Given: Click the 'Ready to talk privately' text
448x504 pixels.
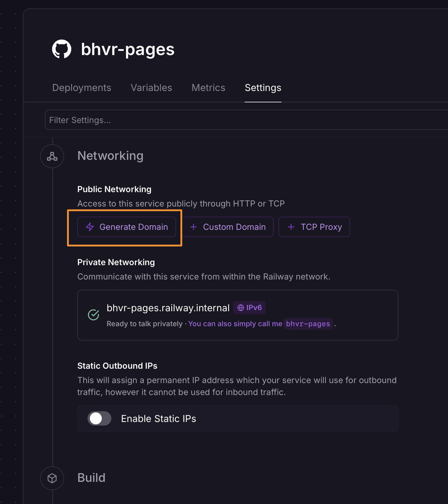Looking at the screenshot, I should point(145,324).
